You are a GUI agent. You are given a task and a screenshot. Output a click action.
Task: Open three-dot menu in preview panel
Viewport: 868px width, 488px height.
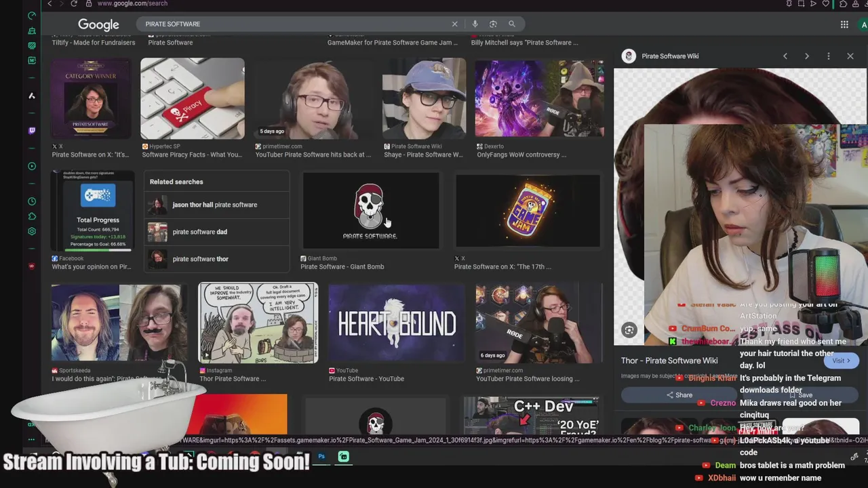click(829, 56)
